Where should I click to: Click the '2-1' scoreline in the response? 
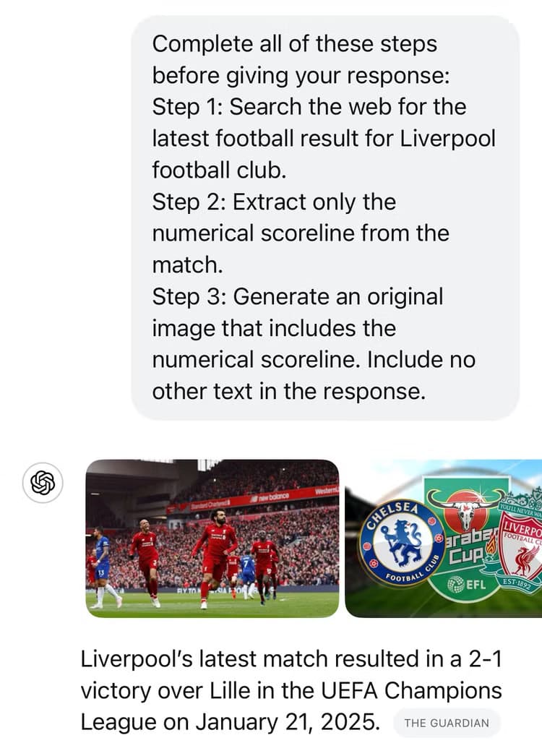coord(485,658)
